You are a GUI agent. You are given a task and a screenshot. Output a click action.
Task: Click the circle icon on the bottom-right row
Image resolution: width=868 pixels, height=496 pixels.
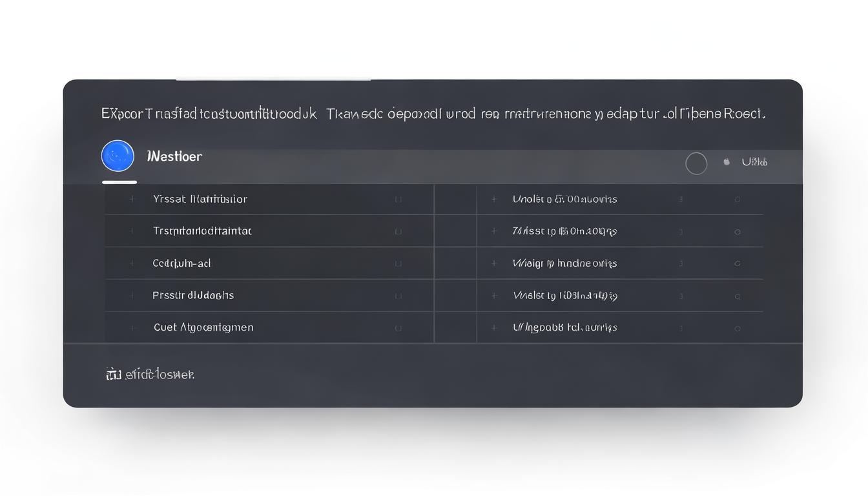[x=738, y=327]
